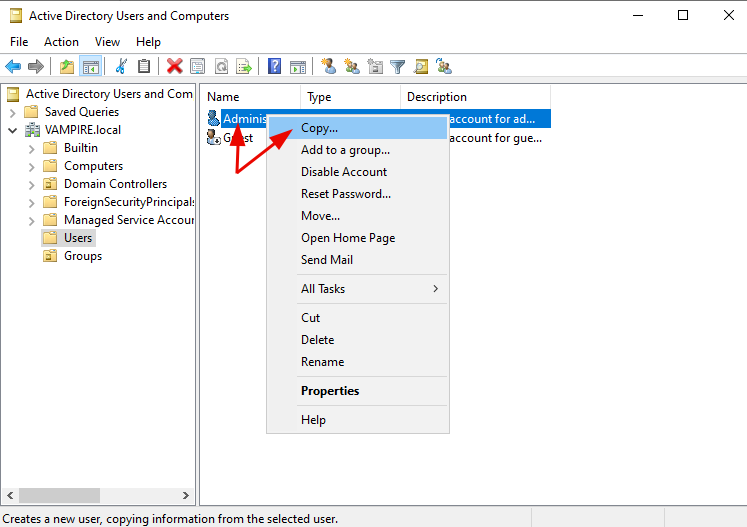Viewport: 747px width, 527px height.
Task: Open the Help menu in menu bar
Action: pos(148,42)
